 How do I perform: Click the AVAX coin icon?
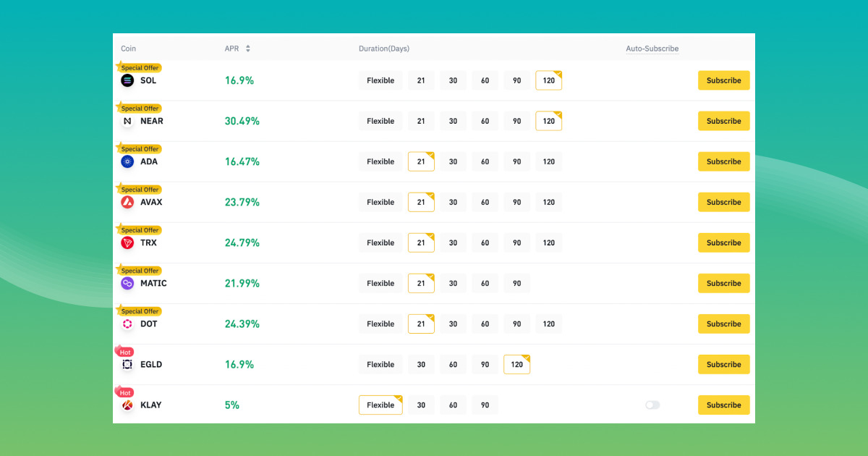pos(127,203)
